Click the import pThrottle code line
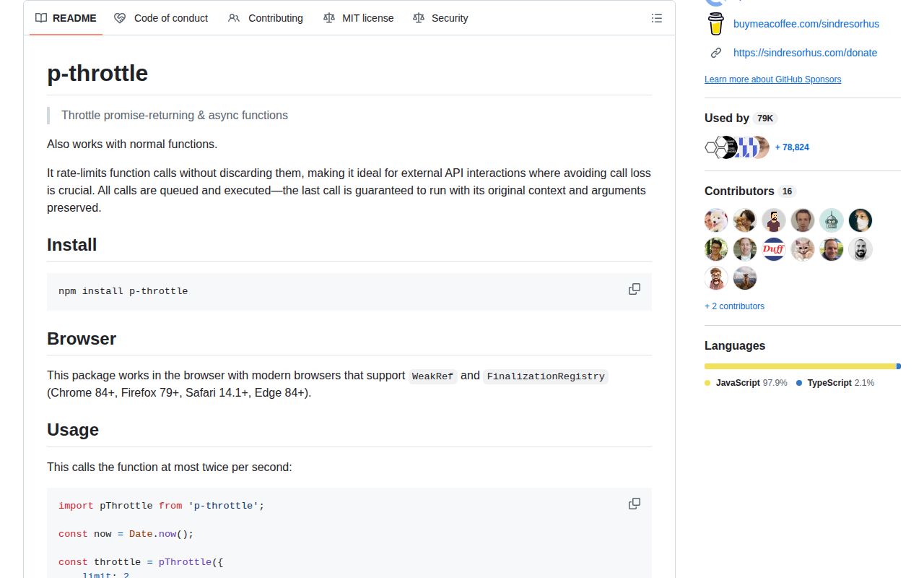The height and width of the screenshot is (578, 924). pyautogui.click(x=162, y=506)
